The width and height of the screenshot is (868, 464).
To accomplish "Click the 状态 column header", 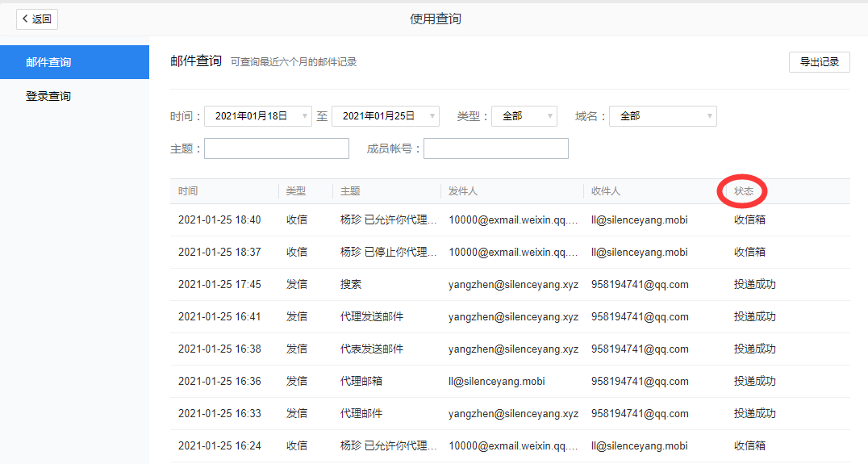I will (743, 191).
